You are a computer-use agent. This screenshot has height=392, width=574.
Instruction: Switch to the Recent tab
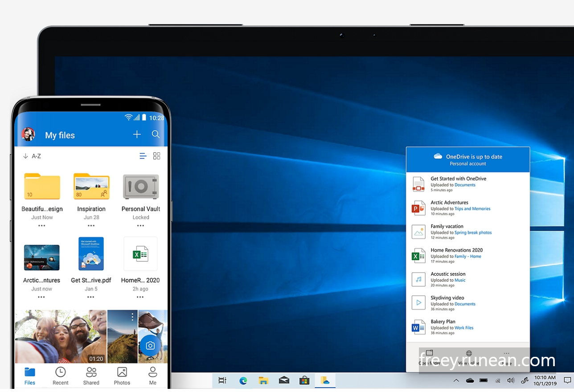coord(60,372)
